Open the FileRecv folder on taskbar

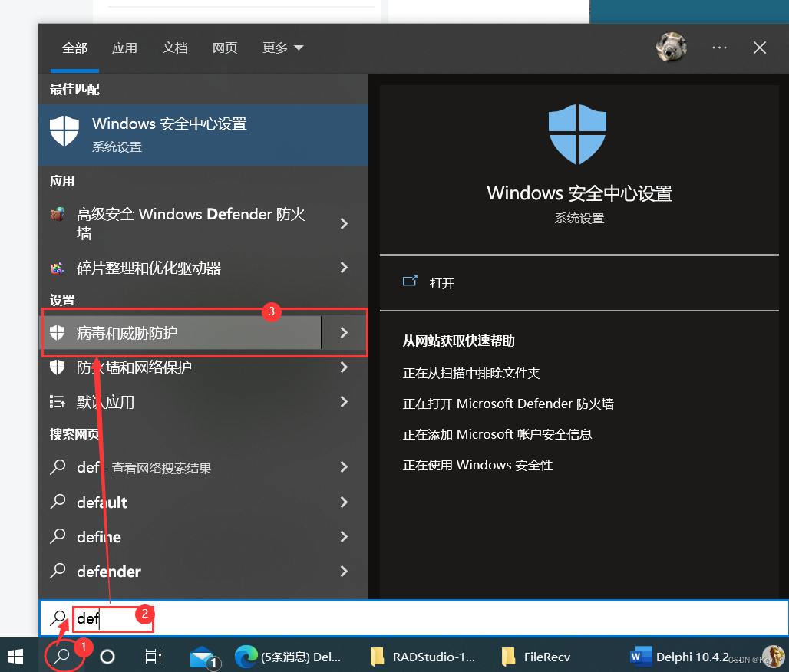[x=536, y=657]
